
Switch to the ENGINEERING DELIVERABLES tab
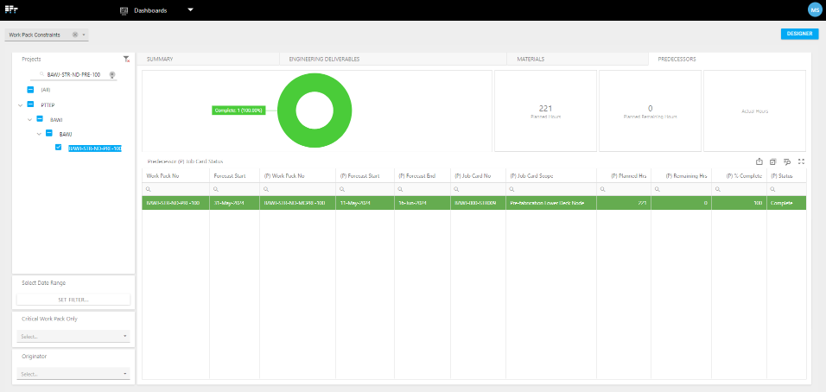click(x=324, y=59)
